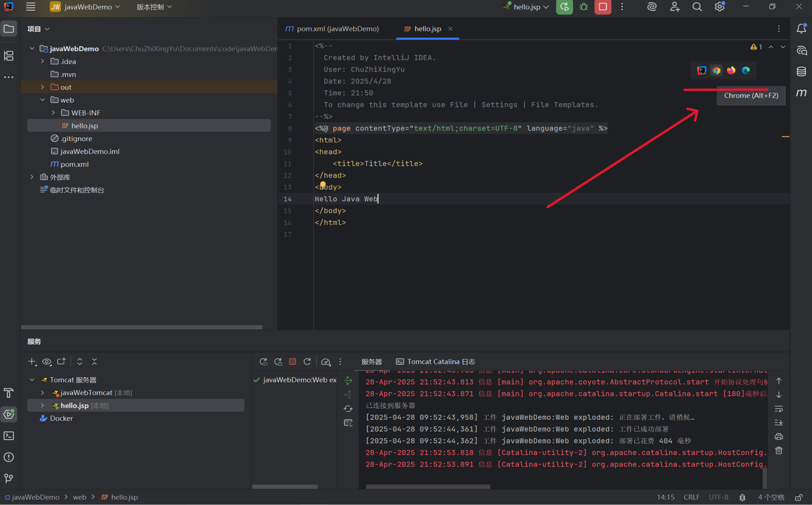This screenshot has width=812, height=505.
Task: Open the Database tool window
Action: click(801, 71)
